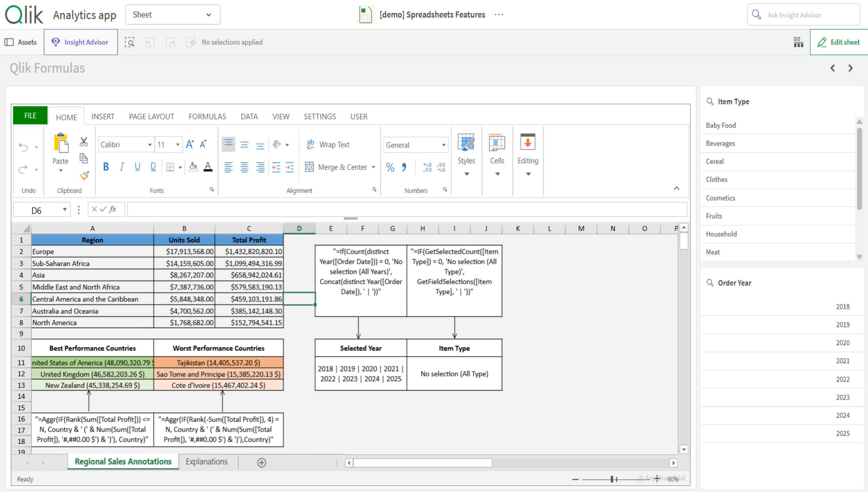
Task: Click the Format Painter brush icon
Action: point(84,175)
